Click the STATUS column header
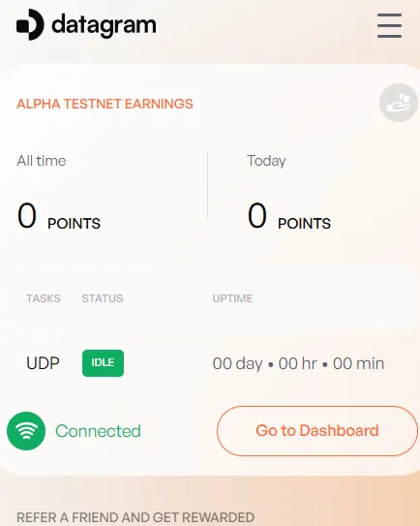Image resolution: width=420 pixels, height=526 pixels. pos(103,298)
